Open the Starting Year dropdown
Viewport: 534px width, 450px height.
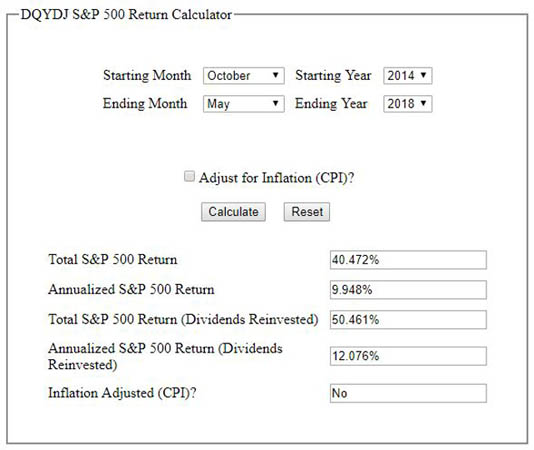tap(408, 76)
